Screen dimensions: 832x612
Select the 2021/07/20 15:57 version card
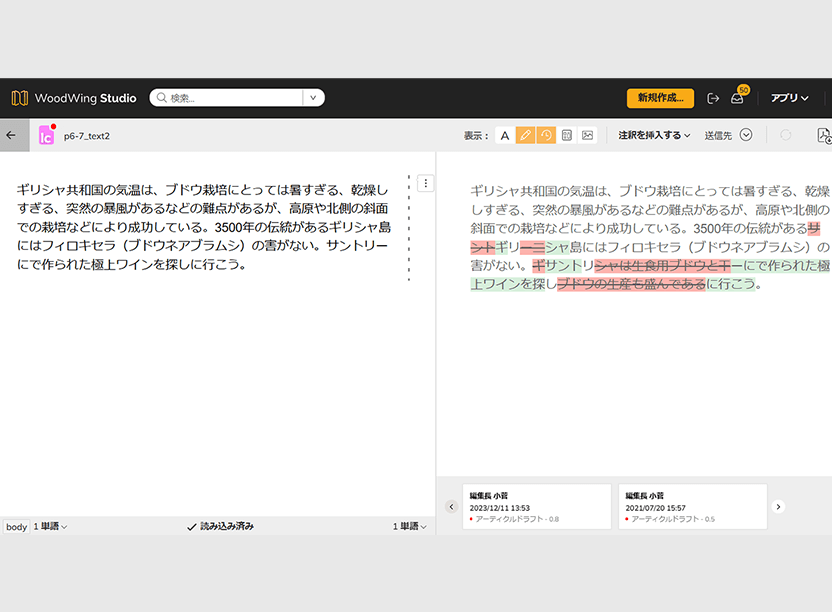(692, 506)
